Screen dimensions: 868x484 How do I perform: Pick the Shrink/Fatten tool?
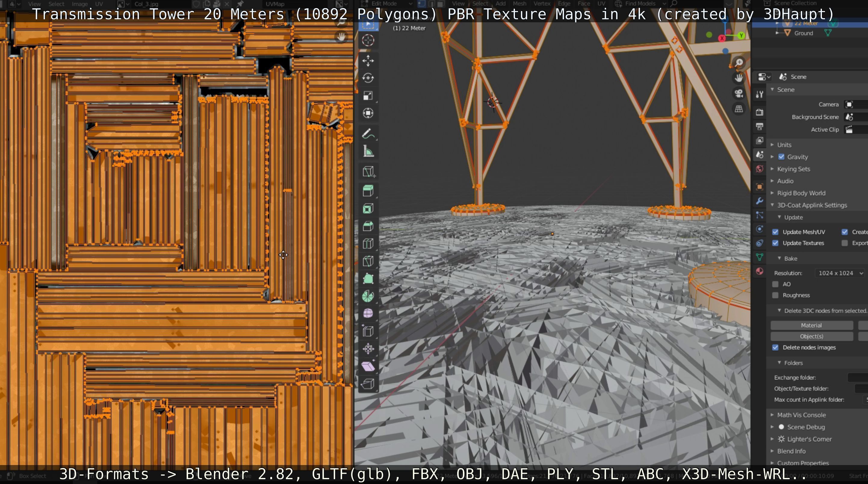[x=368, y=349]
